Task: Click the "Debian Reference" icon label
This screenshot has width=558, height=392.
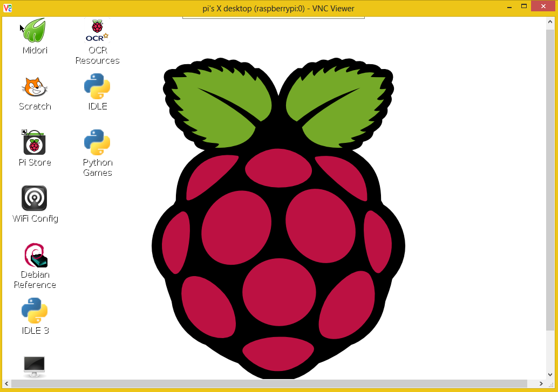Action: point(35,280)
